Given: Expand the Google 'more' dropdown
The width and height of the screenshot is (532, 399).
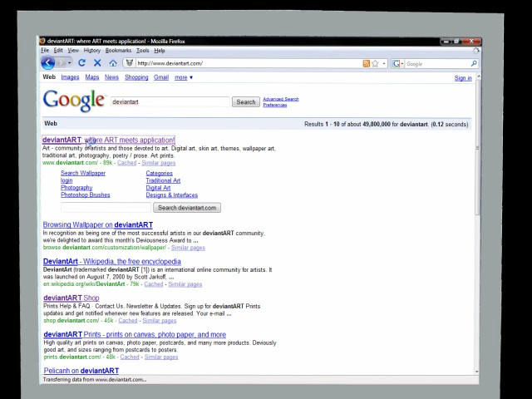Looking at the screenshot, I should pyautogui.click(x=184, y=77).
